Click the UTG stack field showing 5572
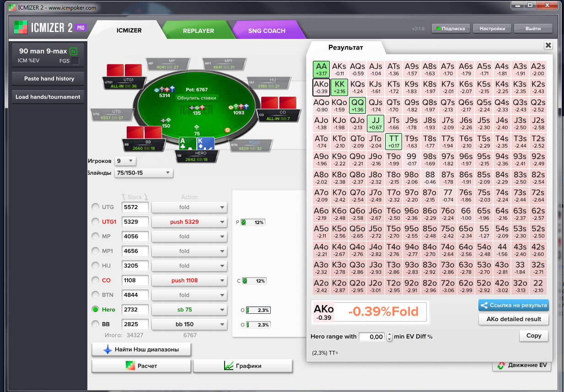 (135, 207)
